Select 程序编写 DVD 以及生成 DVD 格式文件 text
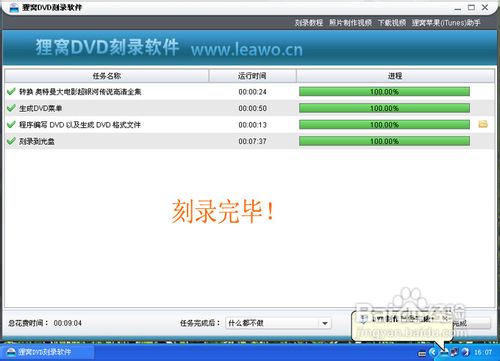The image size is (500, 361). [80, 125]
